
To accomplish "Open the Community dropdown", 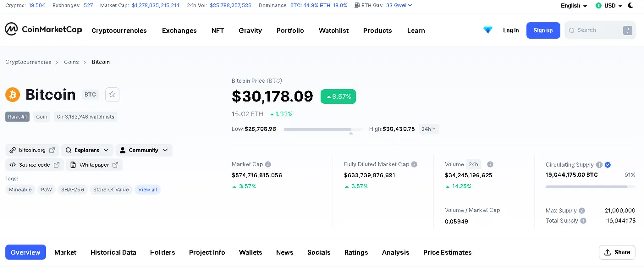I will tap(144, 150).
